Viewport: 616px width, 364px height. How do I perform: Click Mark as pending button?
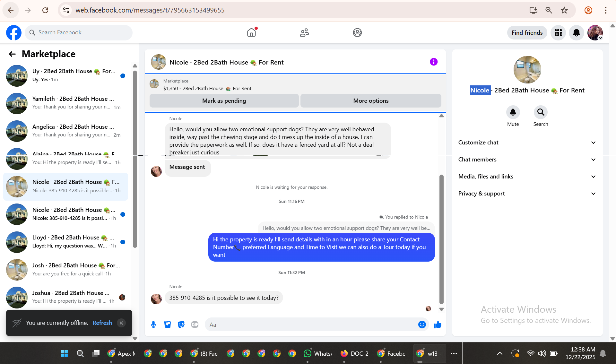click(x=224, y=101)
